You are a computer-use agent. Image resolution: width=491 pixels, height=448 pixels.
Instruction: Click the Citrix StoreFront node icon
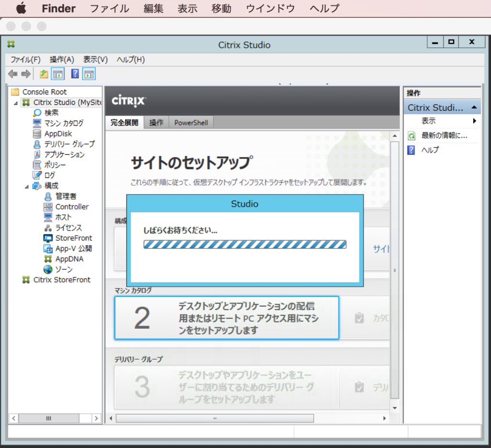(x=26, y=280)
